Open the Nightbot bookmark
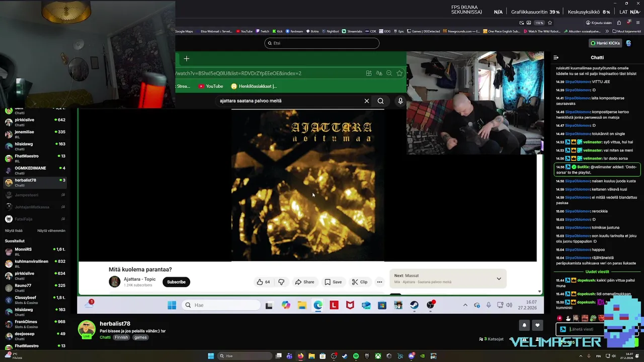The height and width of the screenshot is (362, 644). (x=330, y=31)
